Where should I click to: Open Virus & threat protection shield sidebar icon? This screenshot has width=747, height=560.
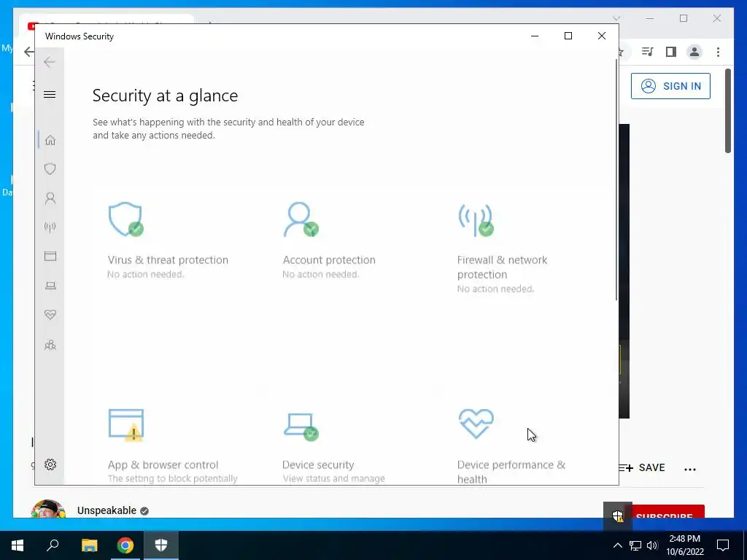[x=50, y=168]
